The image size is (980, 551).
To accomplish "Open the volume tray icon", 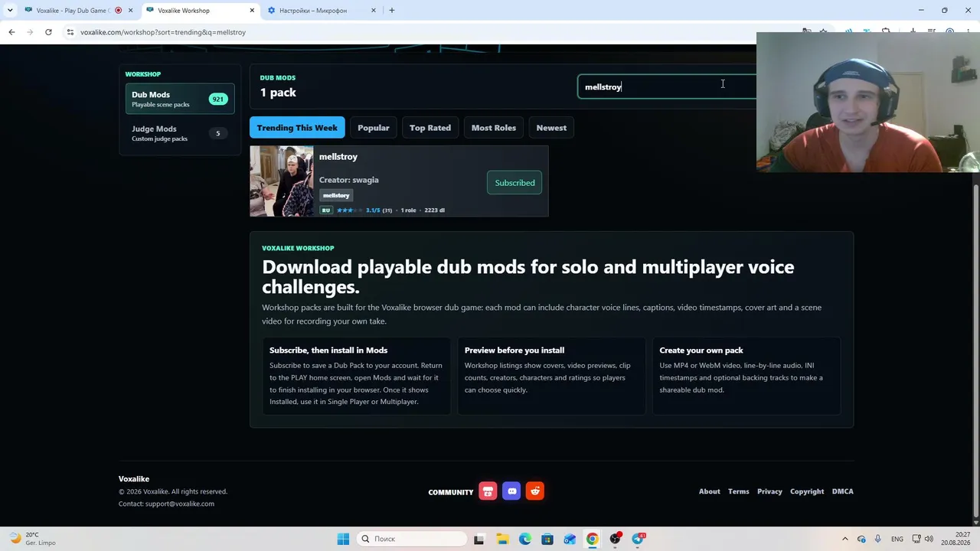I will click(x=929, y=539).
